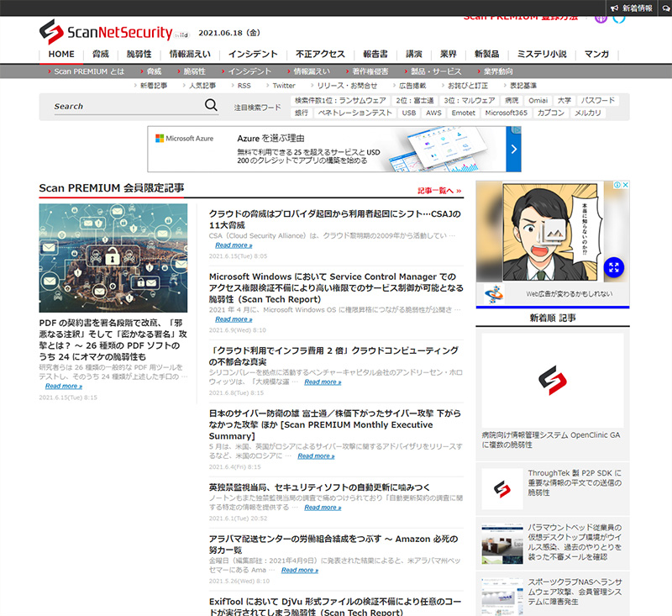
Task: Open the PDF signature article thumbnail image
Action: 113,258
